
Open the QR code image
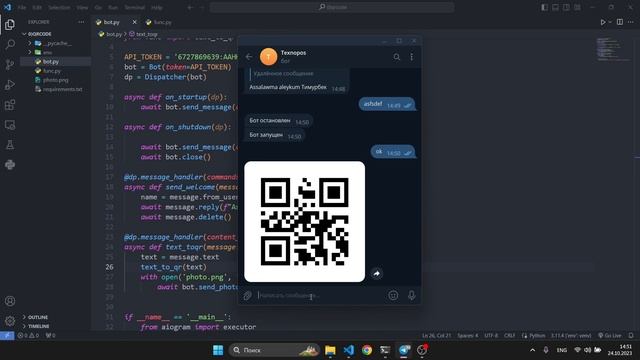tap(304, 222)
